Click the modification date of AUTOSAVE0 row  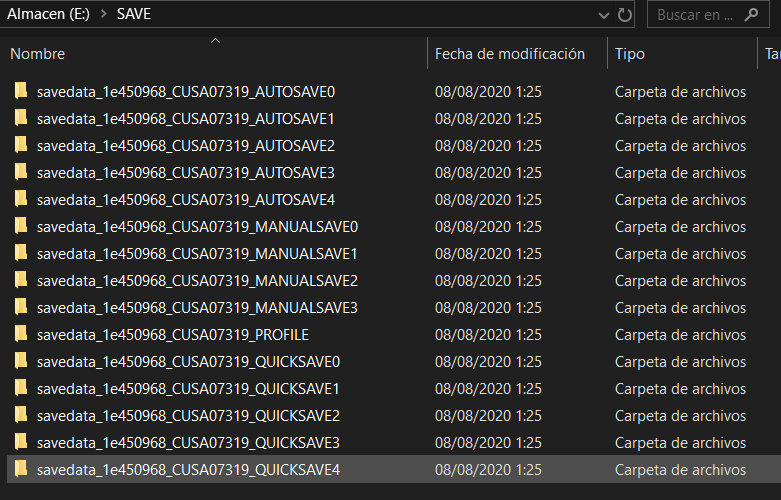488,92
